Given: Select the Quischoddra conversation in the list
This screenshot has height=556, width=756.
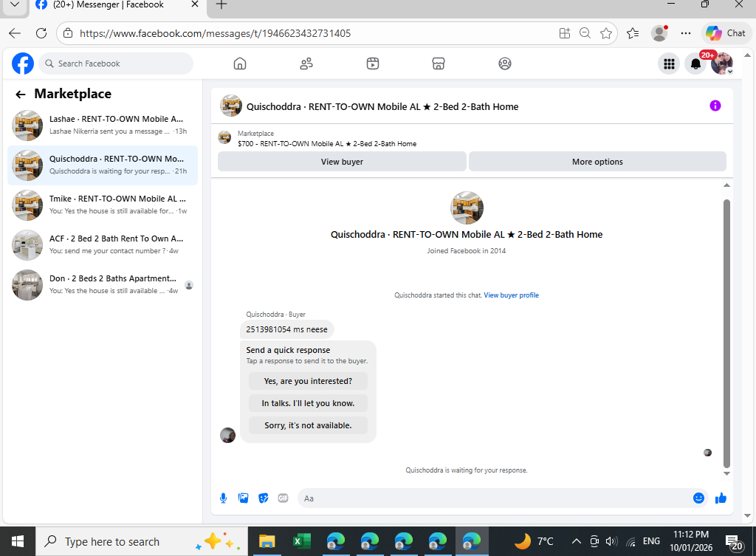Looking at the screenshot, I should (102, 165).
